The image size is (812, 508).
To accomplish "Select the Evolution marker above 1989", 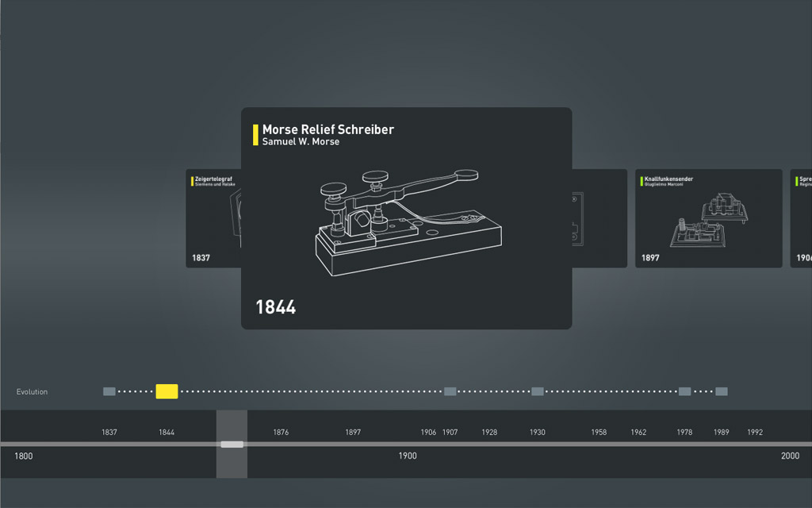I will tap(722, 391).
